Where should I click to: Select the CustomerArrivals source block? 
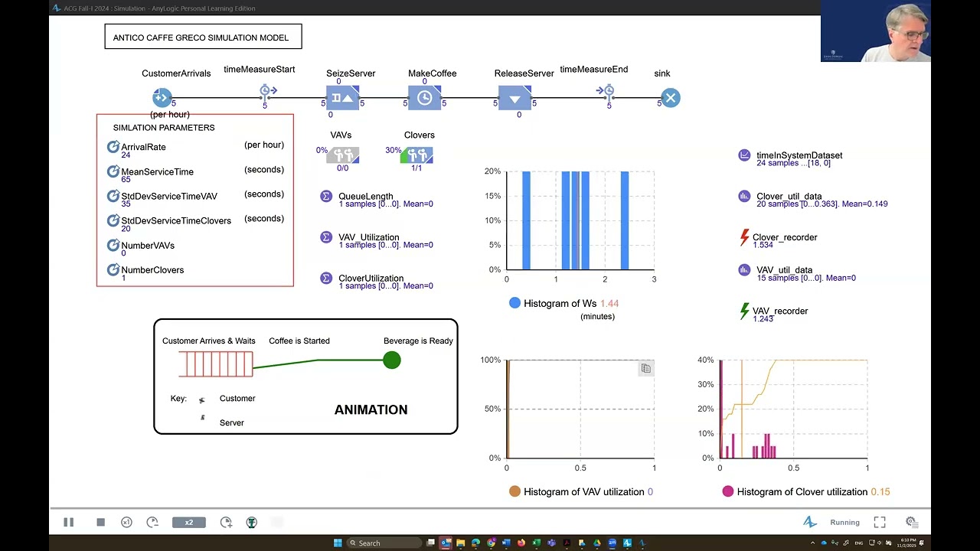(x=162, y=97)
